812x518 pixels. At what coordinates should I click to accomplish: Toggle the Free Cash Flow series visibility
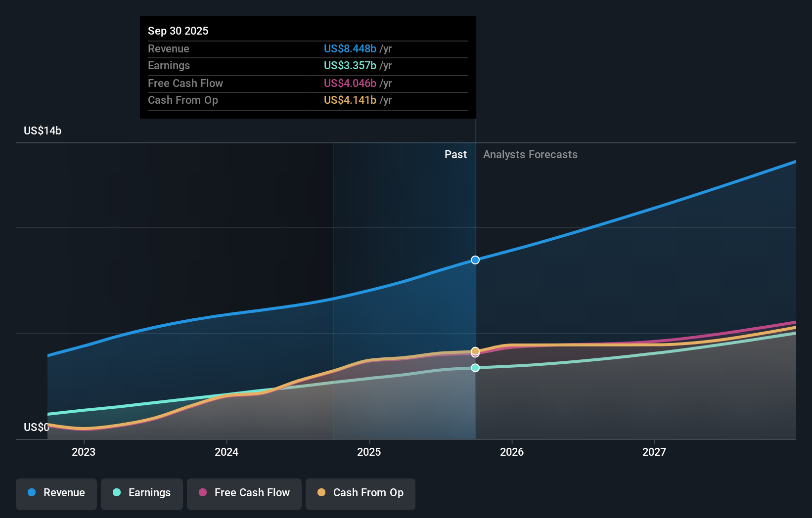point(244,493)
